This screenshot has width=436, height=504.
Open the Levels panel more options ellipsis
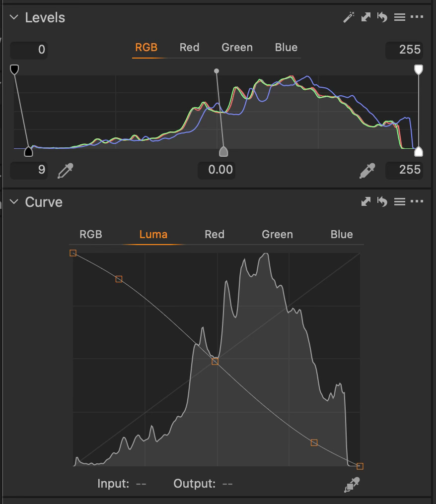click(417, 17)
